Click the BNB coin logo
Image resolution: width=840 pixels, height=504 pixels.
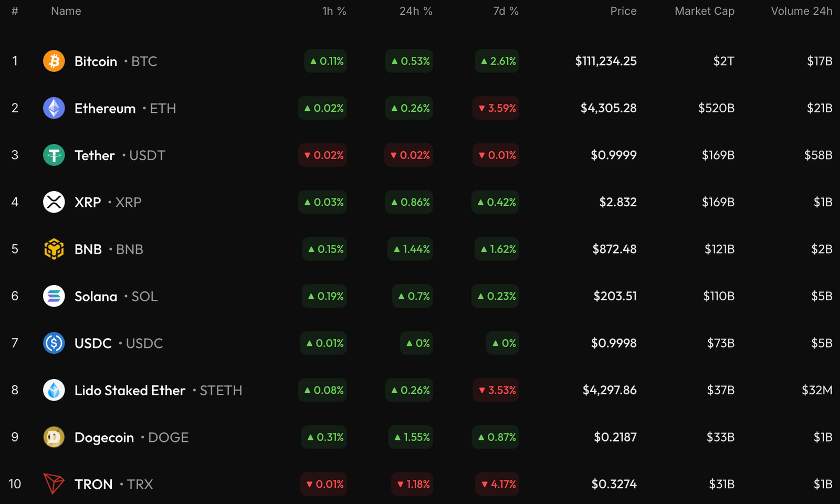[x=54, y=249]
